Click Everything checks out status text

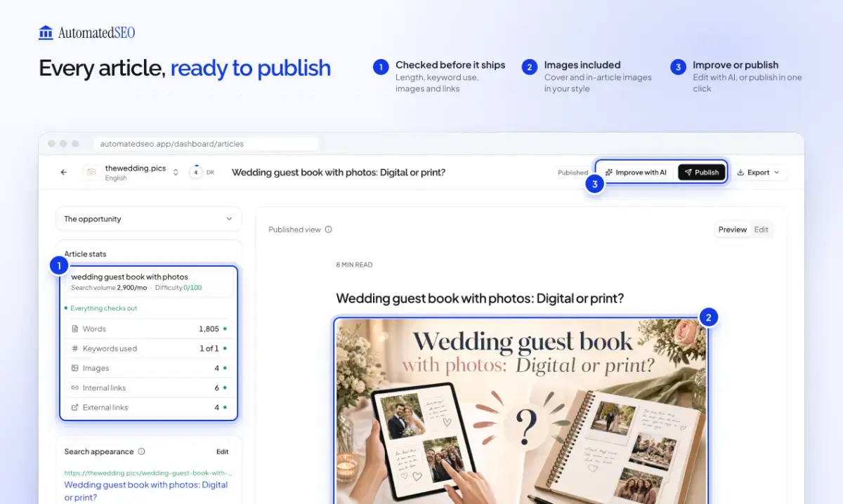pos(103,308)
